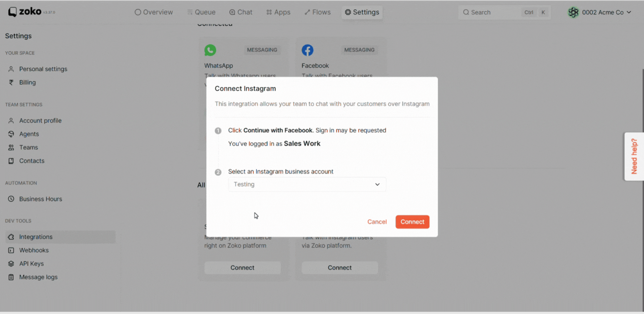Click the Connect Instagram dialog title
The height and width of the screenshot is (314, 644).
(x=245, y=89)
